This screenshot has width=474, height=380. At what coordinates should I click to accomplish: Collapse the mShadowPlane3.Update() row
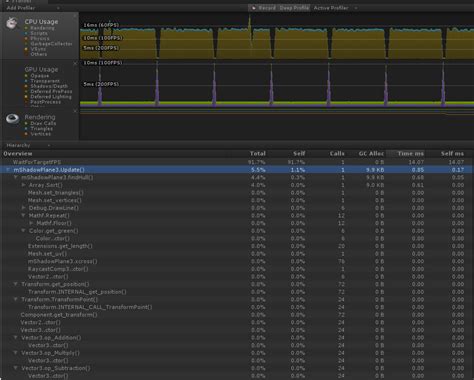point(8,170)
